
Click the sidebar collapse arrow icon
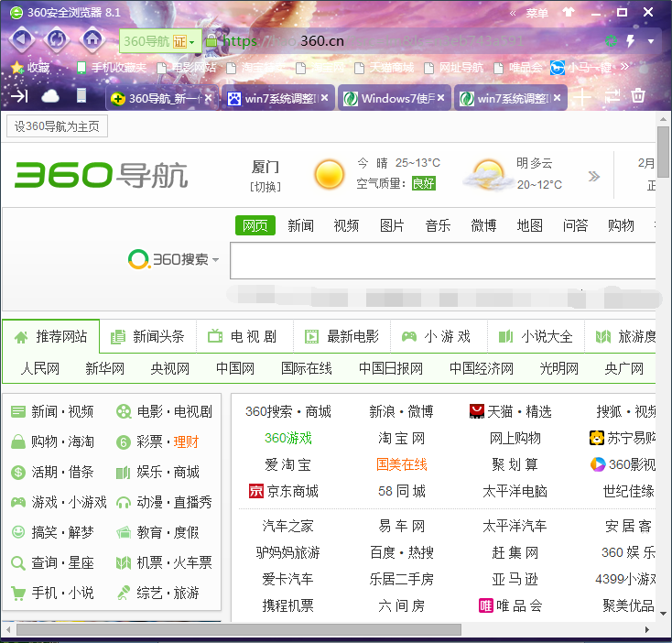[x=19, y=96]
